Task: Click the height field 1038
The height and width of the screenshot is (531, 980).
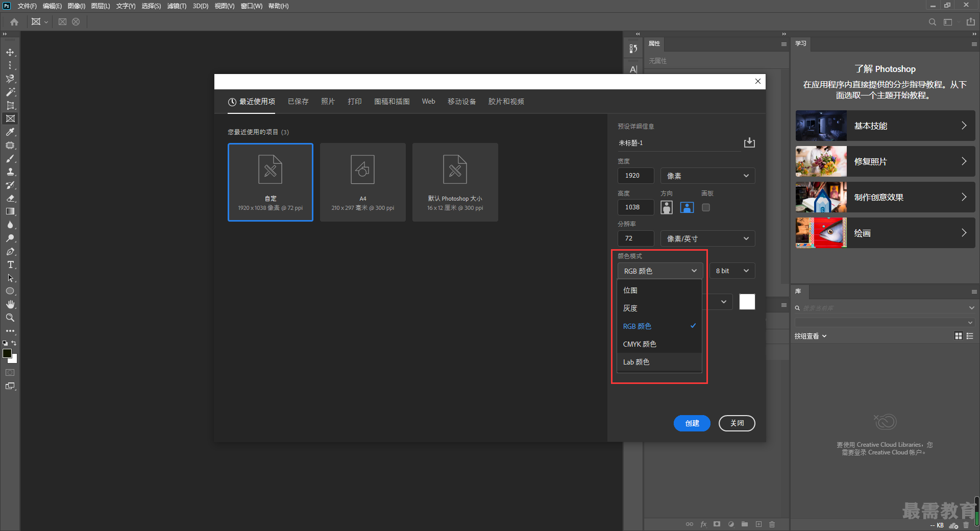Action: (x=635, y=207)
